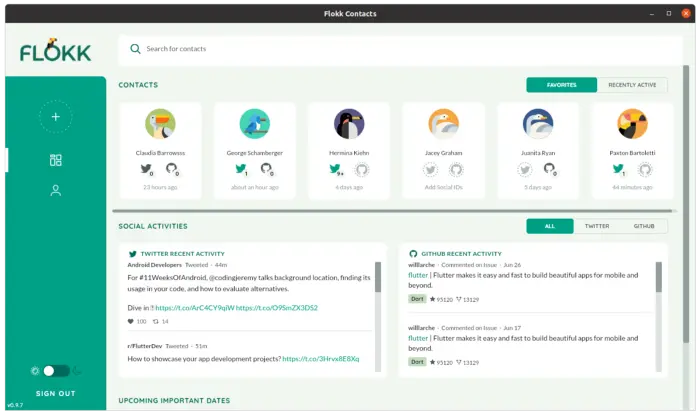Click the v0.9.7 version label

[x=15, y=405]
